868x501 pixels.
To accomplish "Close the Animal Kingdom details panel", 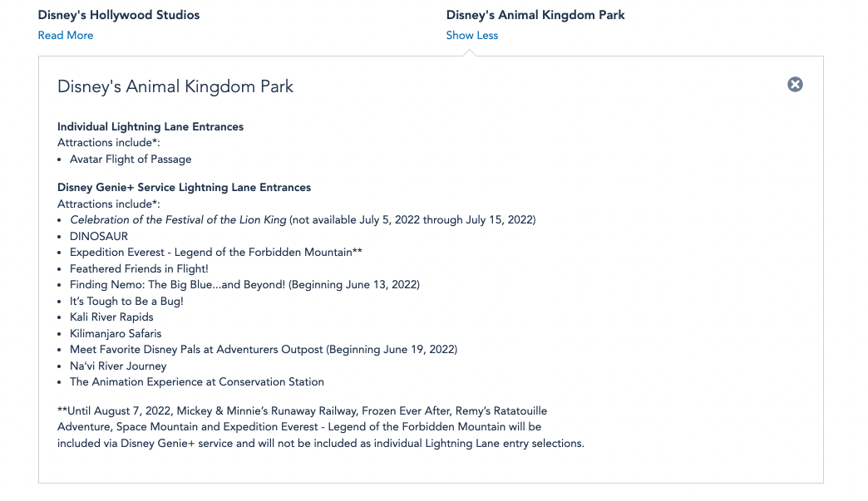I will point(795,84).
